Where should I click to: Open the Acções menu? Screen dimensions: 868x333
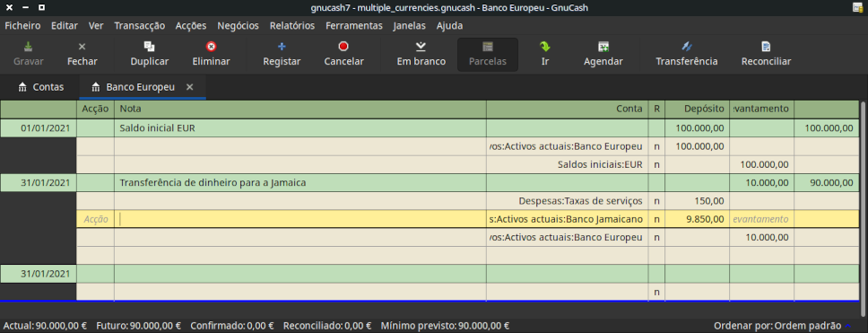pyautogui.click(x=191, y=25)
